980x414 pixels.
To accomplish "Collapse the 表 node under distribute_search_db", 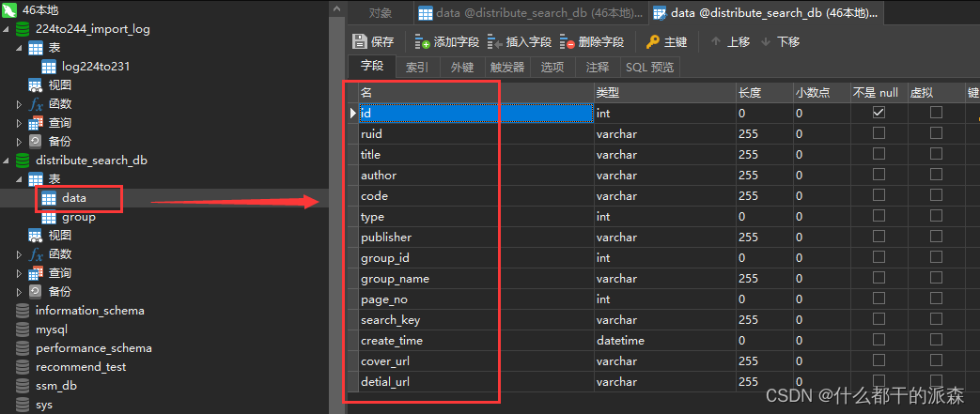I will point(19,179).
